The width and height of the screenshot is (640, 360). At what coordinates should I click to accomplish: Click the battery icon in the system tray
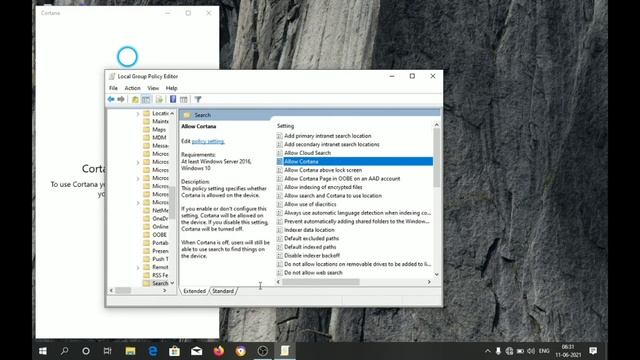click(x=520, y=351)
